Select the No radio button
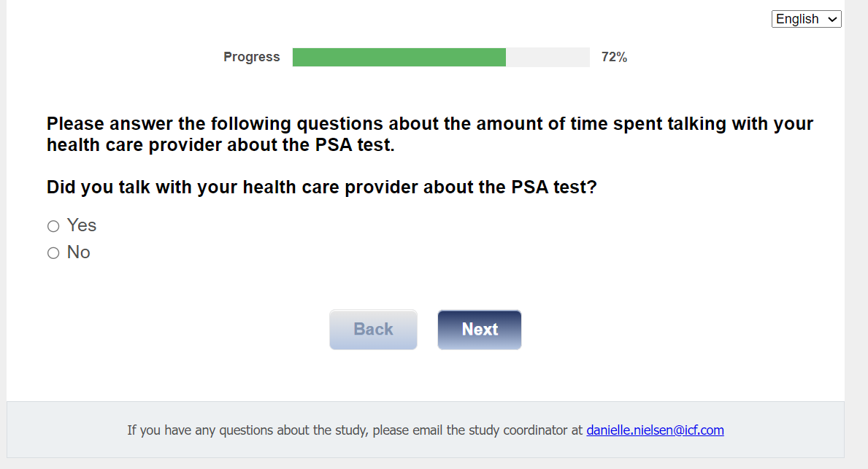The width and height of the screenshot is (868, 469). [53, 253]
